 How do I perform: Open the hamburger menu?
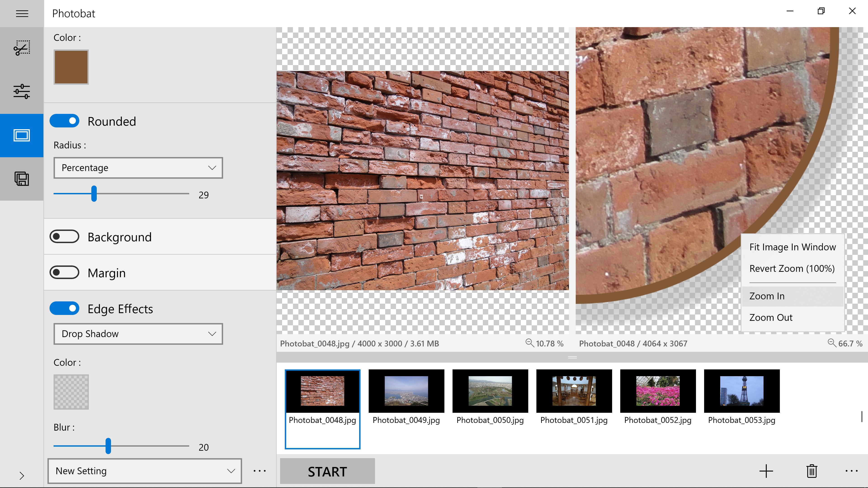[x=22, y=14]
